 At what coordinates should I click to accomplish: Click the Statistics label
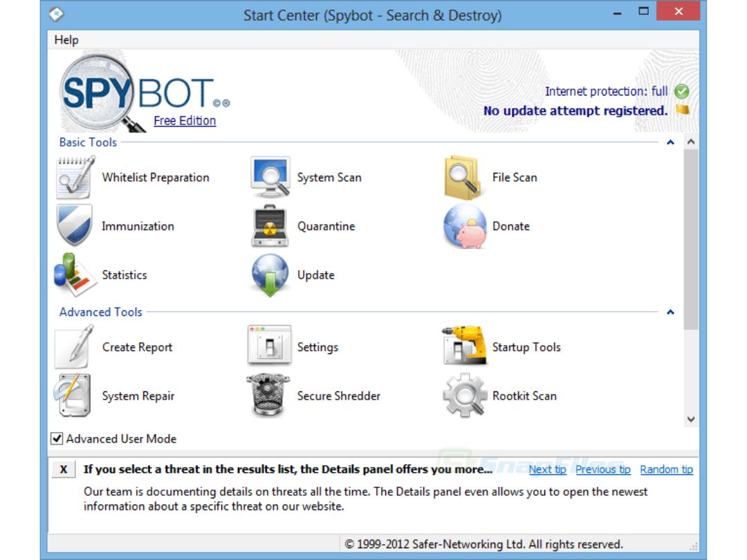point(124,275)
